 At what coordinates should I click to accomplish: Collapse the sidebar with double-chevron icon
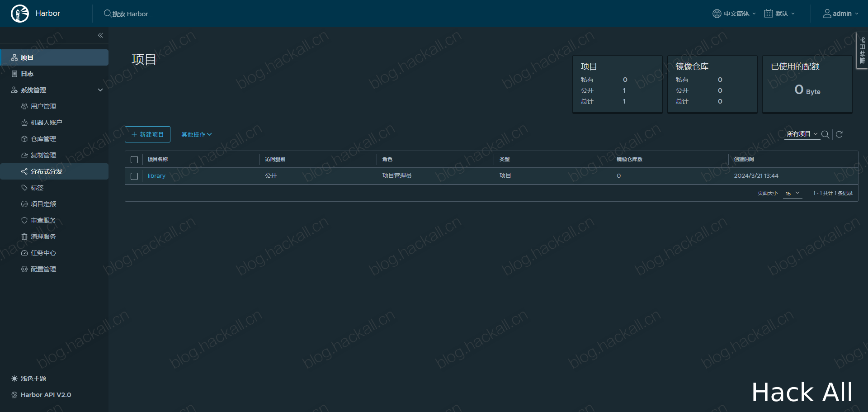tap(100, 35)
